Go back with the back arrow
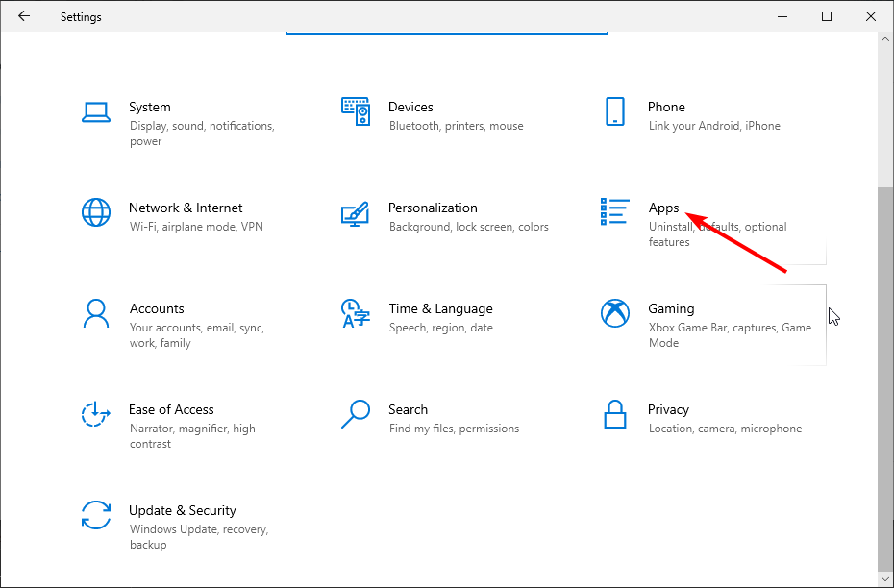 coord(24,16)
